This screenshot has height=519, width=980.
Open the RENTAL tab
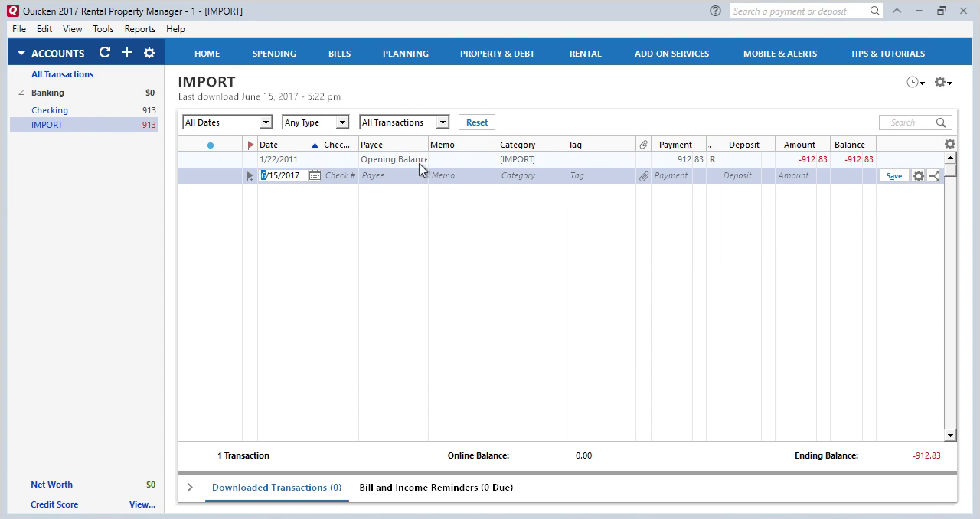[586, 54]
